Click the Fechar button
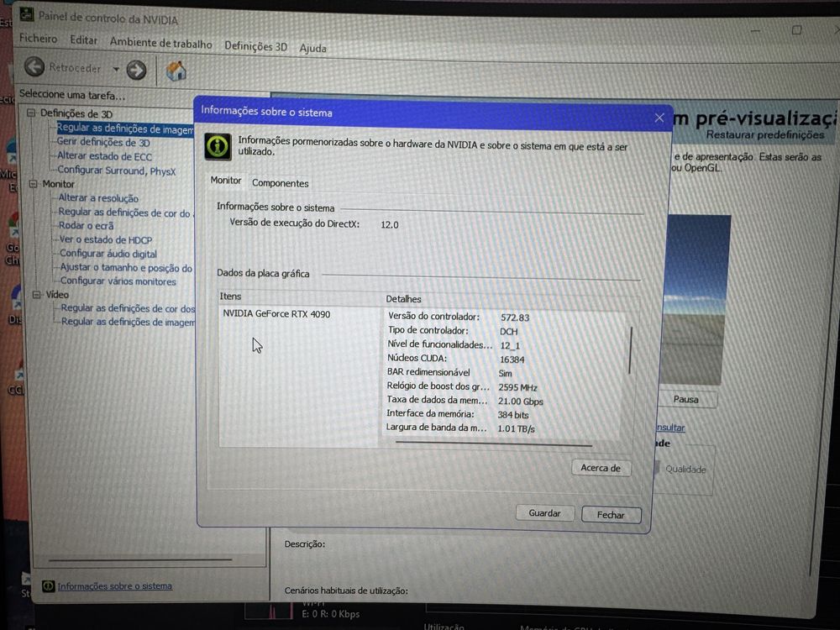 [611, 515]
